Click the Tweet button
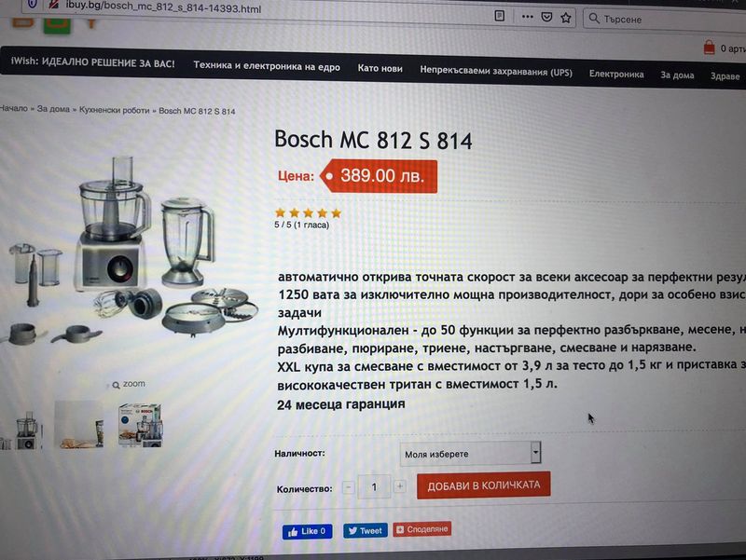Image resolution: width=746 pixels, height=560 pixels. tap(366, 530)
